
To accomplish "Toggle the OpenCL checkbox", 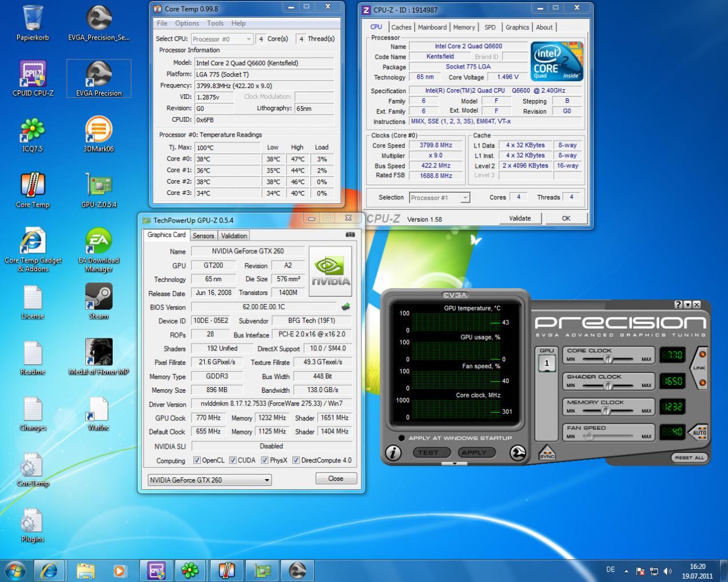I will (x=197, y=460).
